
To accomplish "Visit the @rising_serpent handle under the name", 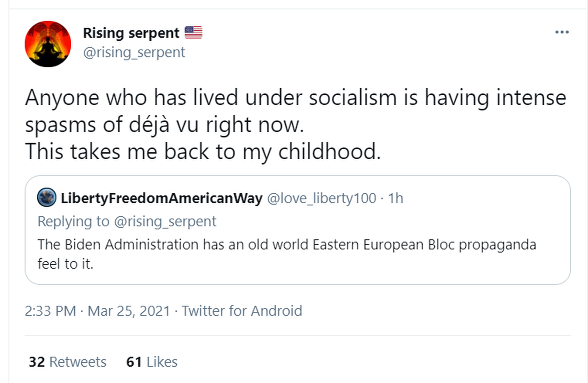I will point(134,52).
